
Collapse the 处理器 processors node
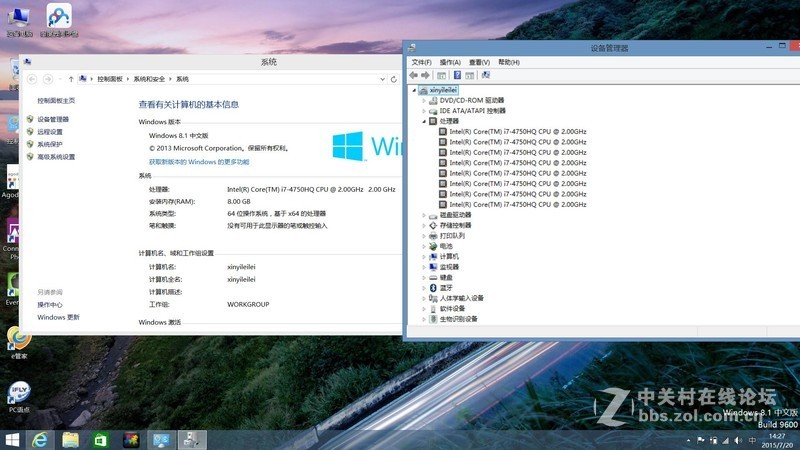(x=423, y=121)
